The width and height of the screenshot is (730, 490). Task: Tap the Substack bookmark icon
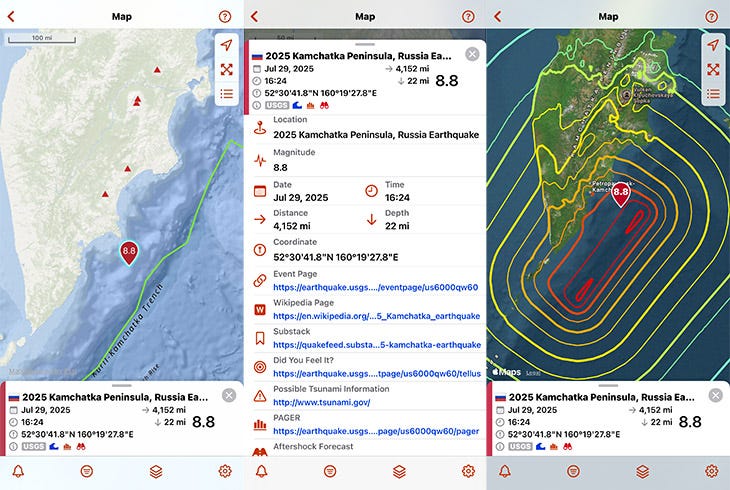tap(260, 338)
